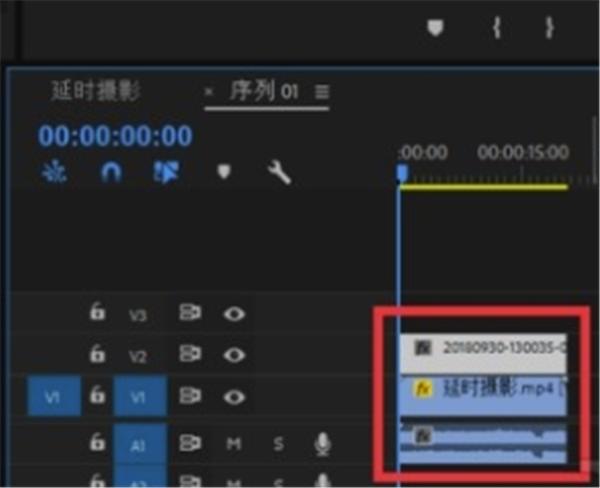
Task: Click the 00:00:15:00 ruler mark
Action: click(x=523, y=152)
